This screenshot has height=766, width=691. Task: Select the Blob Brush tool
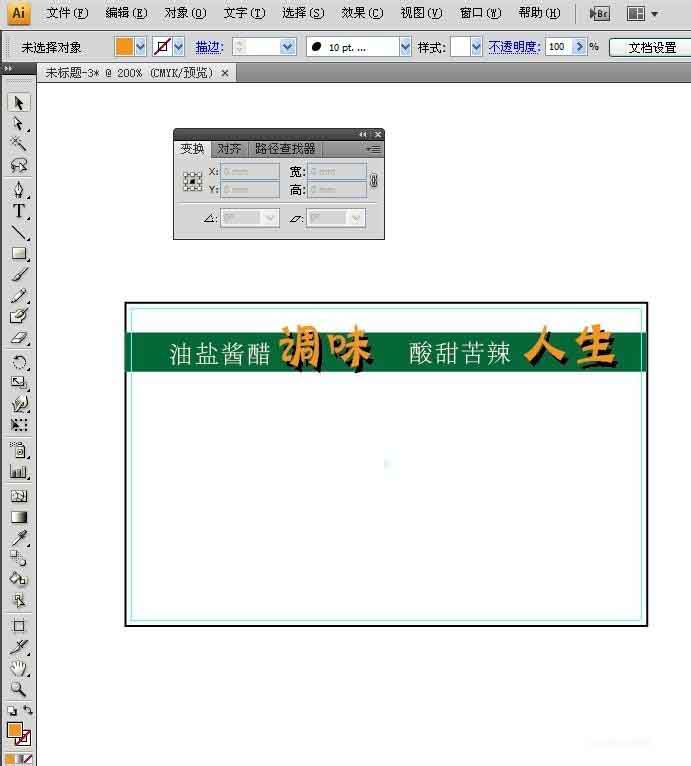pos(19,316)
